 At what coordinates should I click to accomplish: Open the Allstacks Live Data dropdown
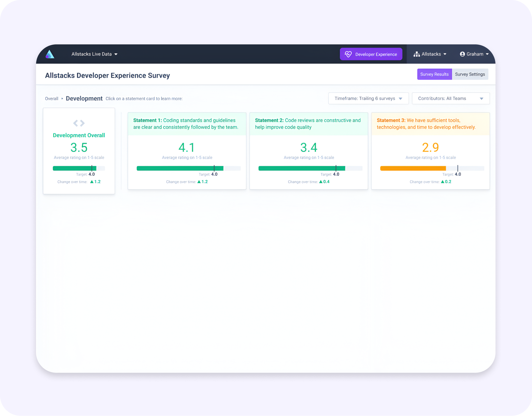94,54
